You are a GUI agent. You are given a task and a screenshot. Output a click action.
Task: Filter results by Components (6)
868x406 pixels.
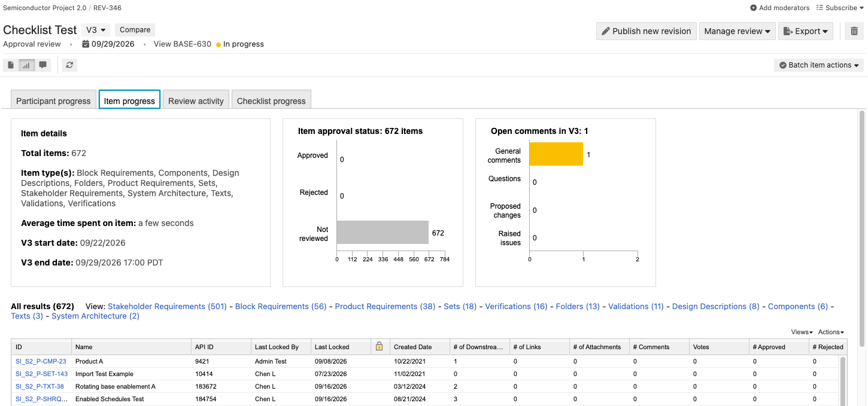798,306
